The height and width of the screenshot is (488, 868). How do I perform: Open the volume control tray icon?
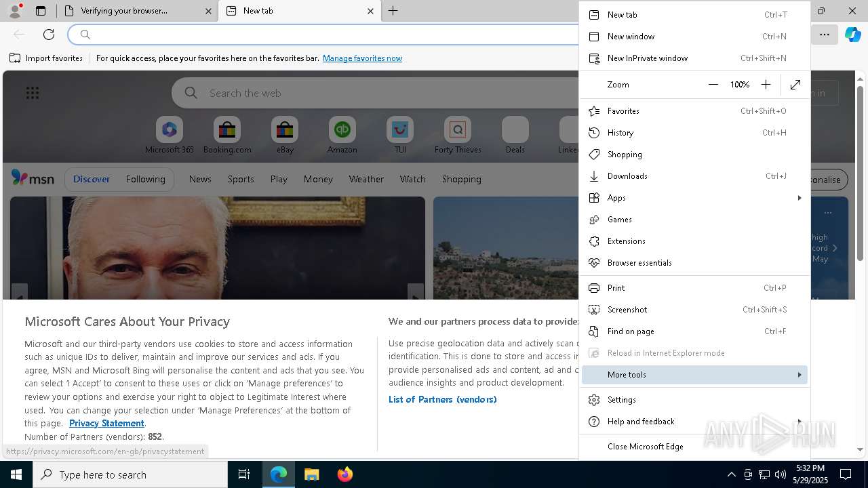781,474
